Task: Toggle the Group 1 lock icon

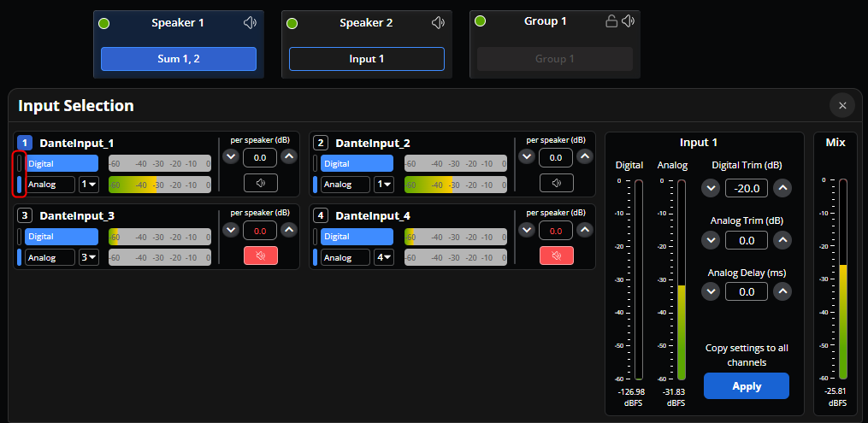Action: click(611, 21)
